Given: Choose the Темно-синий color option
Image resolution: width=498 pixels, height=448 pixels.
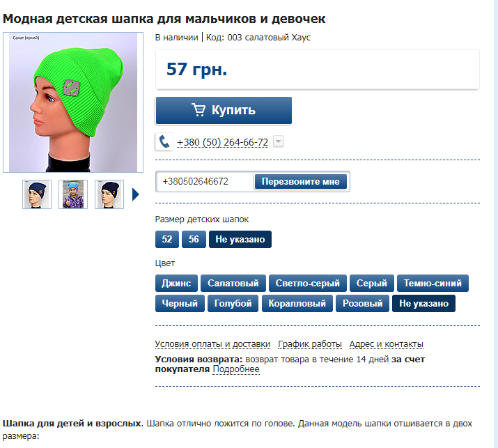Looking at the screenshot, I should [x=433, y=283].
